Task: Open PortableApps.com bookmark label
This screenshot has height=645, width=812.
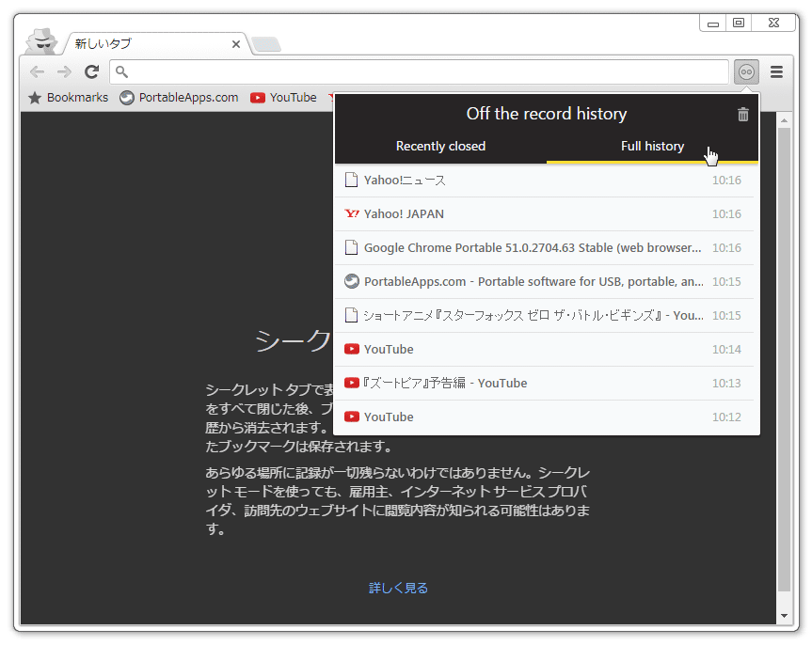Action: (188, 98)
